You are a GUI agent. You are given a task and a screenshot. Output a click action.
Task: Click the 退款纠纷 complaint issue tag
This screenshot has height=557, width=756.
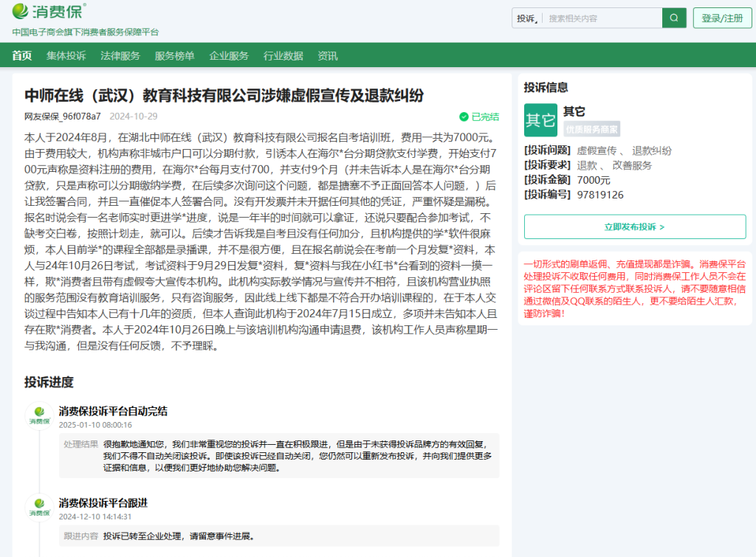pyautogui.click(x=652, y=151)
